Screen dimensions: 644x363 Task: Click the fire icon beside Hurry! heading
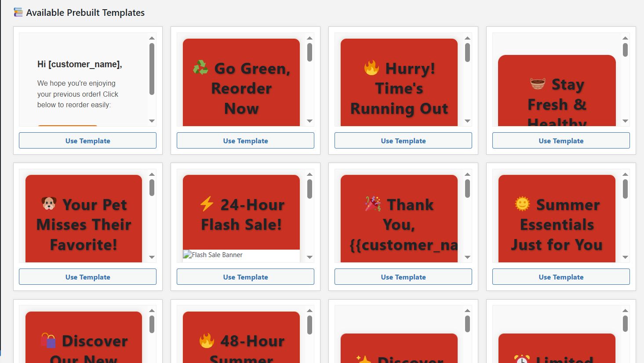click(x=371, y=68)
